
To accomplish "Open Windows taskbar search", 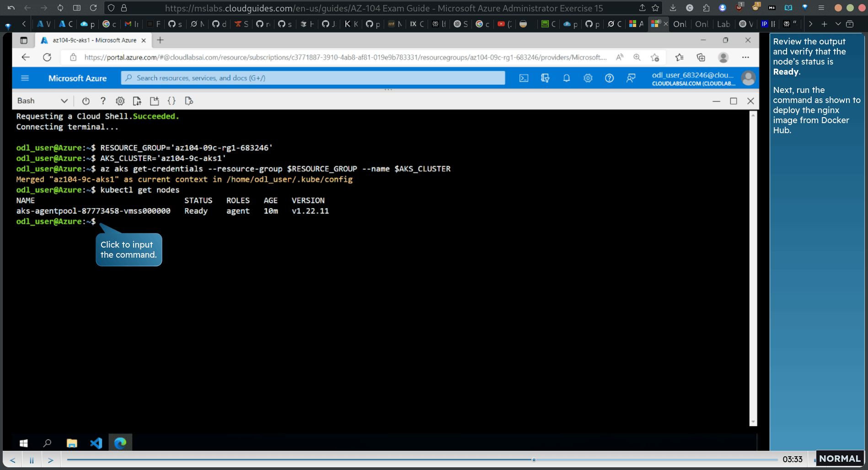I will pyautogui.click(x=47, y=443).
